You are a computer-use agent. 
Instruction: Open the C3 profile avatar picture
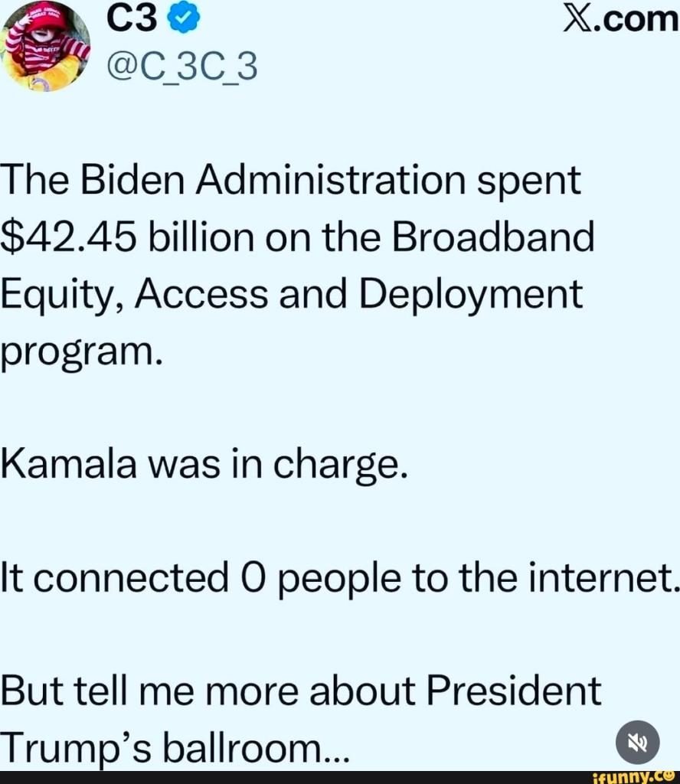pyautogui.click(x=46, y=46)
